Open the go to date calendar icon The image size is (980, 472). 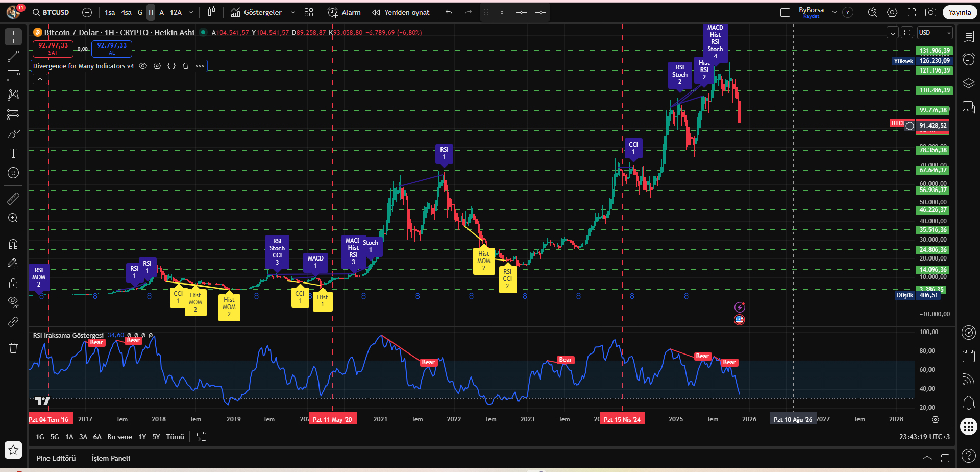[202, 437]
